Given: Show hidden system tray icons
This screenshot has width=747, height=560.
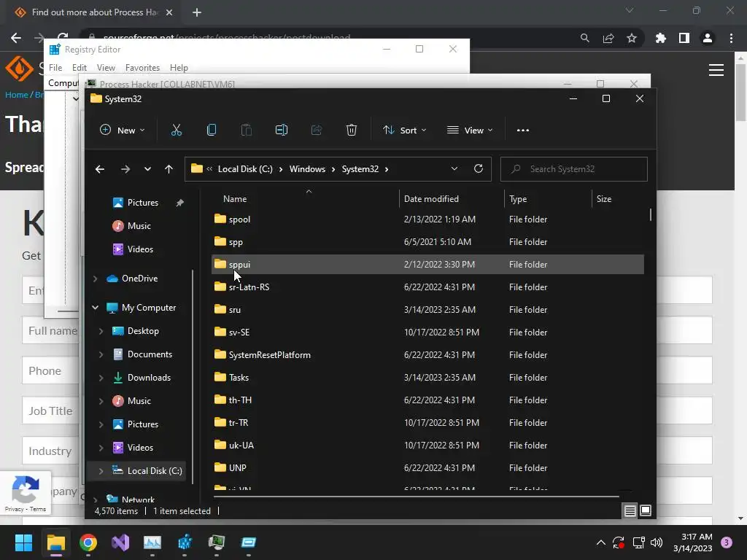Looking at the screenshot, I should (601, 542).
